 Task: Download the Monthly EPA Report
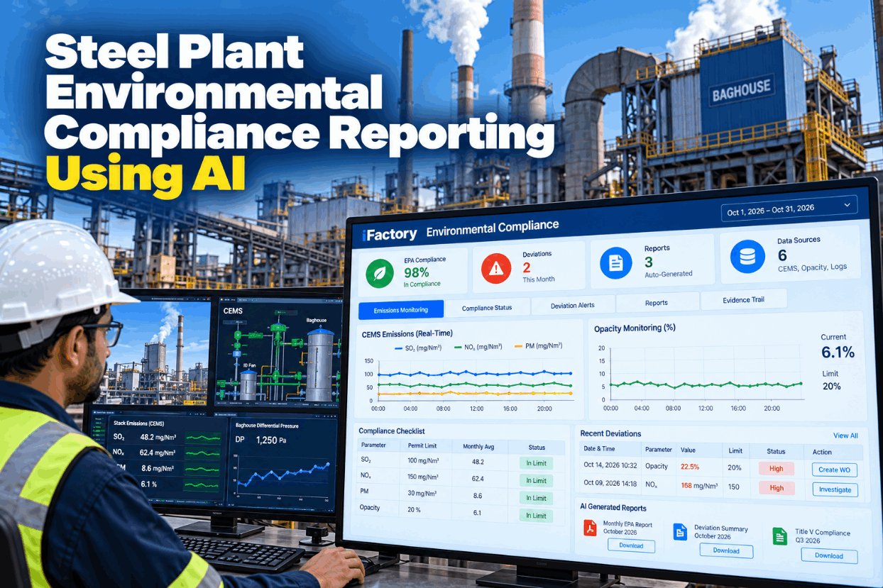(x=631, y=545)
